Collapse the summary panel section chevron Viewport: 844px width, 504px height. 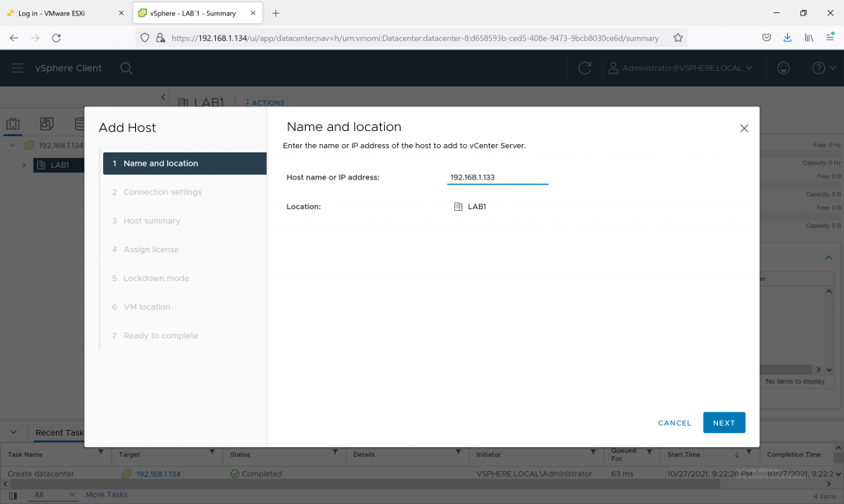point(828,258)
